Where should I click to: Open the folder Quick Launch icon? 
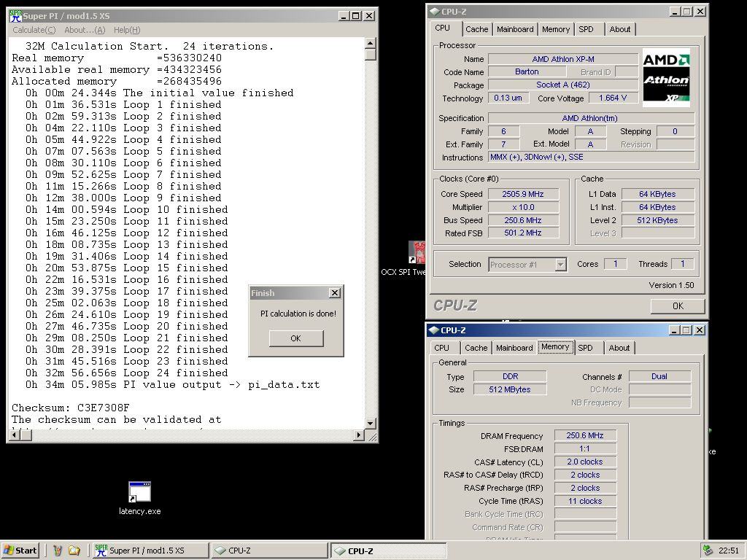(74, 551)
